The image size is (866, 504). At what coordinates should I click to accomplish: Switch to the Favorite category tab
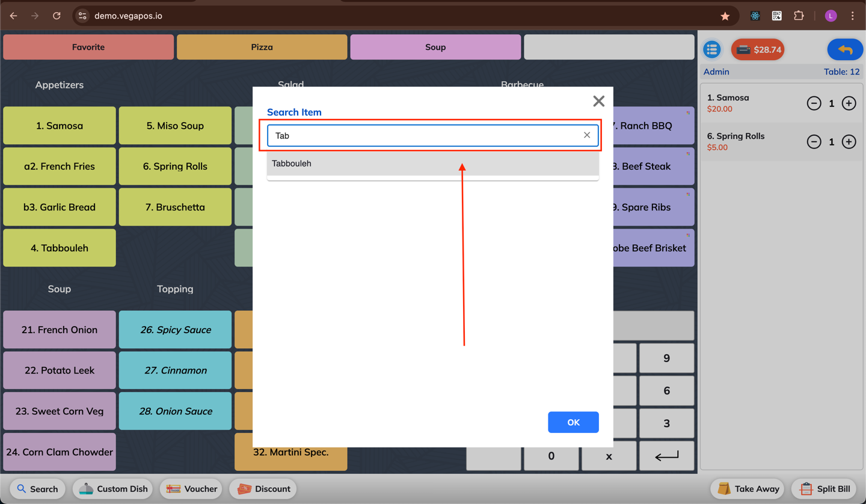(x=88, y=47)
